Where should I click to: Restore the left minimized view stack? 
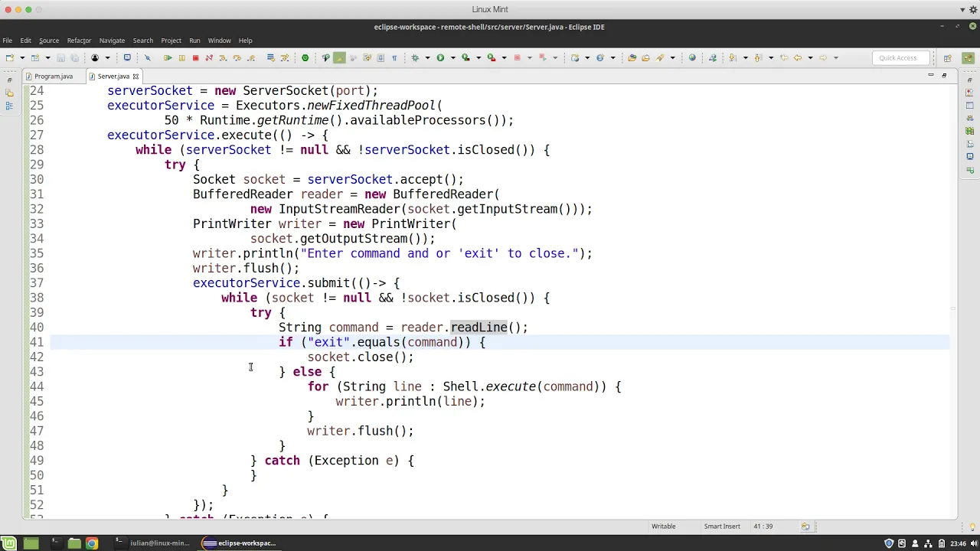9,80
